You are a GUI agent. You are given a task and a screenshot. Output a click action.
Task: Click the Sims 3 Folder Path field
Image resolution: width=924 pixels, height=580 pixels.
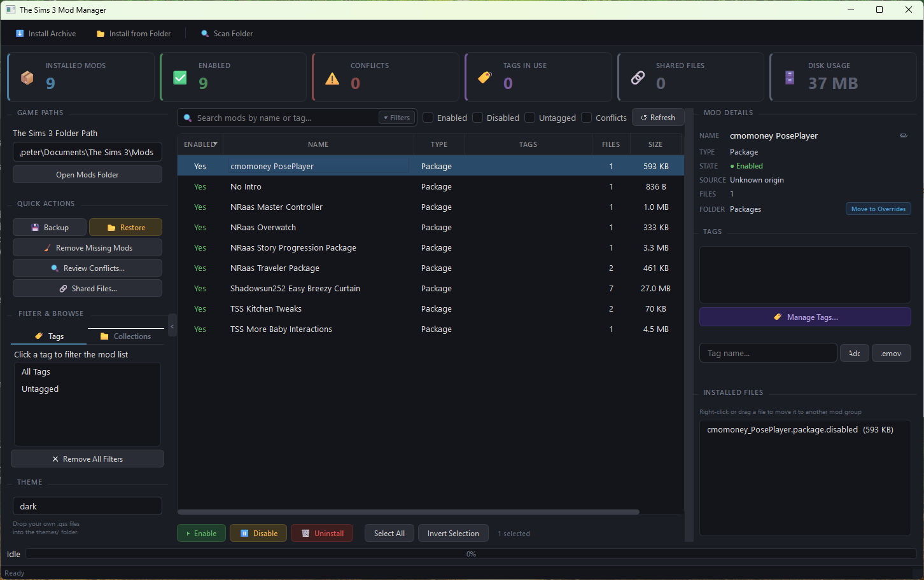[87, 152]
